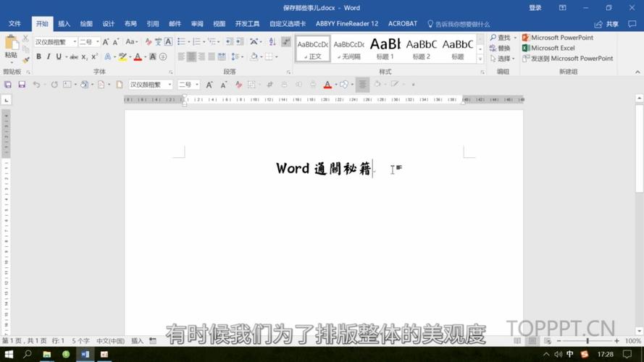Image resolution: width=644 pixels, height=362 pixels.
Task: Open bullet list dropdown arrow
Action: click(188, 42)
